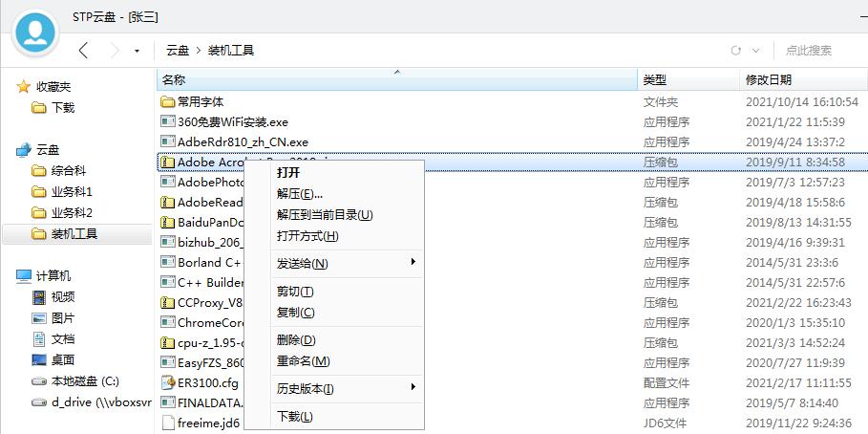Image resolution: width=868 pixels, height=434 pixels.
Task: Click the user avatar icon
Action: (36, 33)
